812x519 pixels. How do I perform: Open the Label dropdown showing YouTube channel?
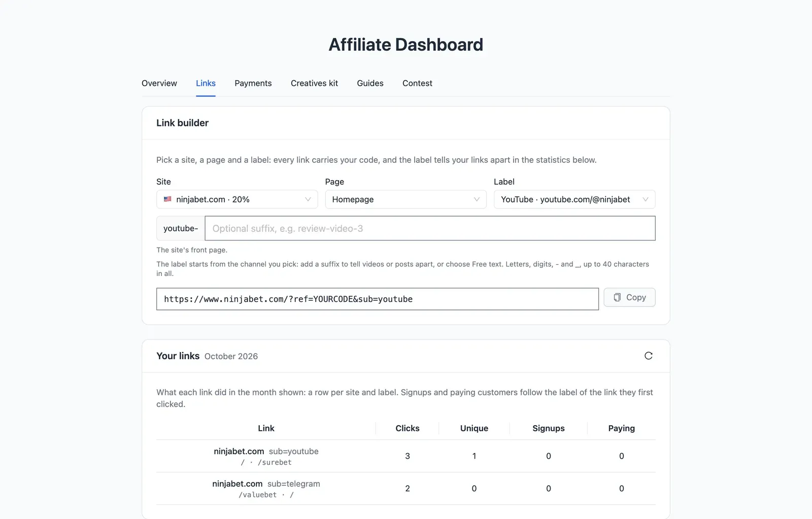pyautogui.click(x=574, y=199)
